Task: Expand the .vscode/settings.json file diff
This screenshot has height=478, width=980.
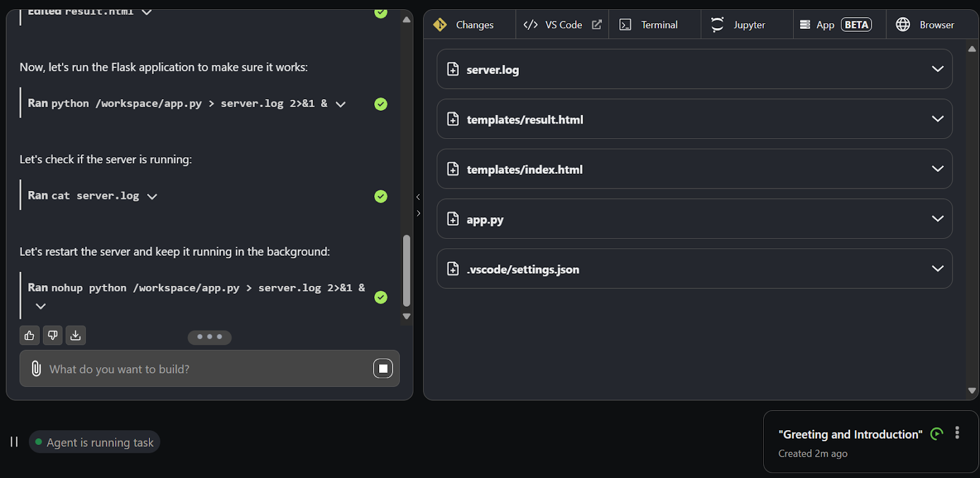Action: pyautogui.click(x=937, y=269)
